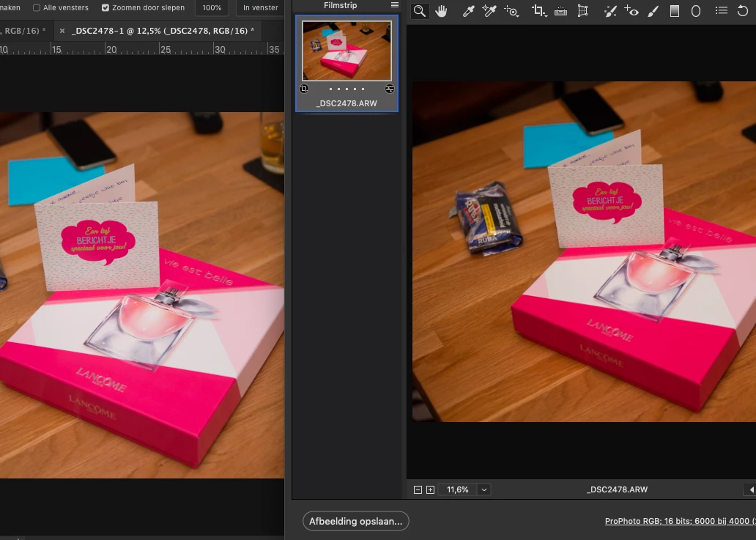756x540 pixels.
Task: Zoom in with the plus button
Action: tap(431, 490)
